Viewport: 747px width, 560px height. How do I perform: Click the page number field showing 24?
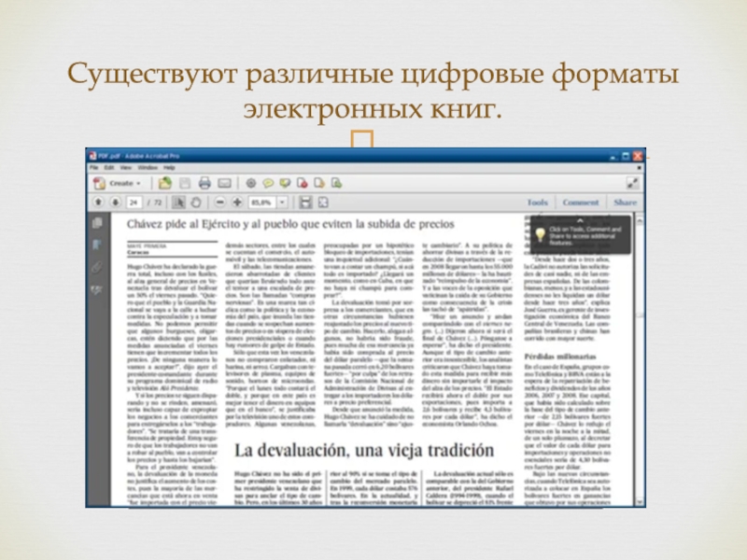pyautogui.click(x=134, y=203)
